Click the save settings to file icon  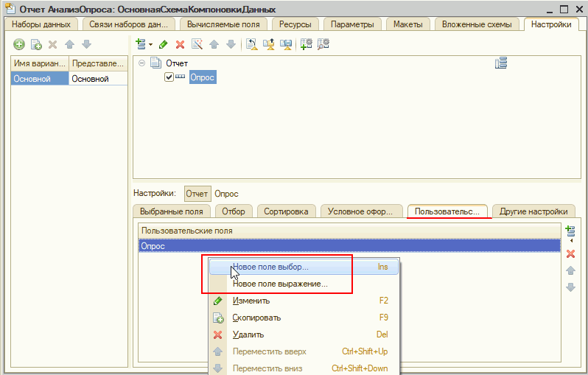click(x=286, y=44)
